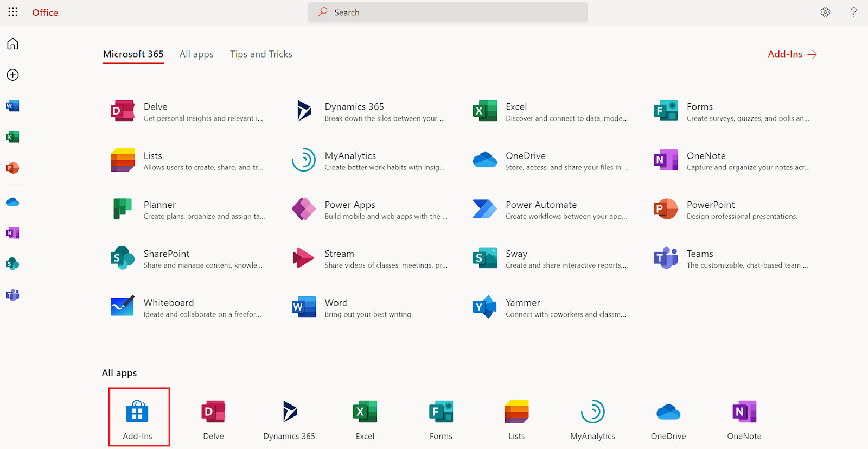
Task: Open Lists tile under All apps
Action: click(517, 420)
